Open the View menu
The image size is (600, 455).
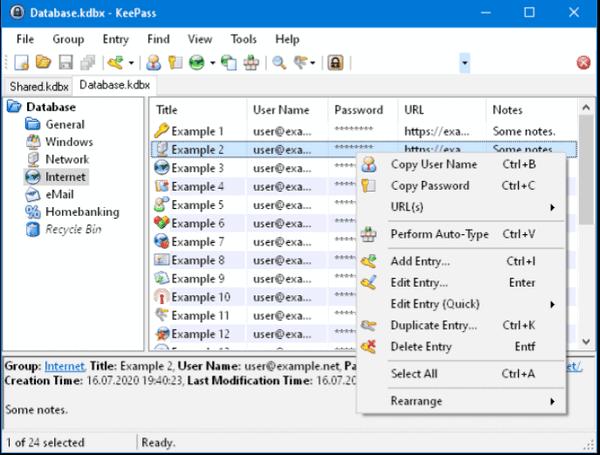click(x=200, y=39)
